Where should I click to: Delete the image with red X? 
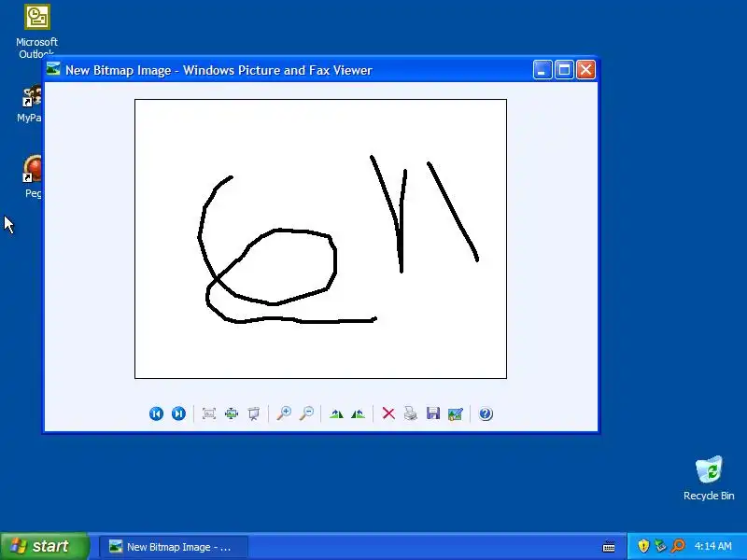click(x=388, y=413)
